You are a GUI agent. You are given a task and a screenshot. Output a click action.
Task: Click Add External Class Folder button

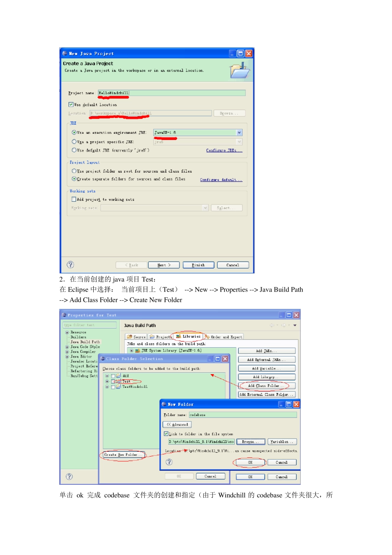pos(267,394)
